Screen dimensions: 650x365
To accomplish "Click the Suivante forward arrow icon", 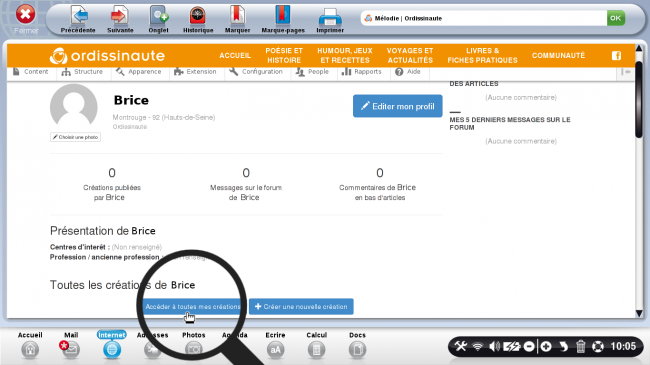I will [120, 16].
